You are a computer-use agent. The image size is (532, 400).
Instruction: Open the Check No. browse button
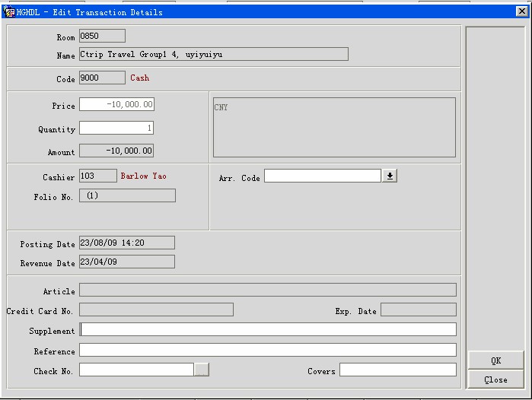(x=202, y=370)
